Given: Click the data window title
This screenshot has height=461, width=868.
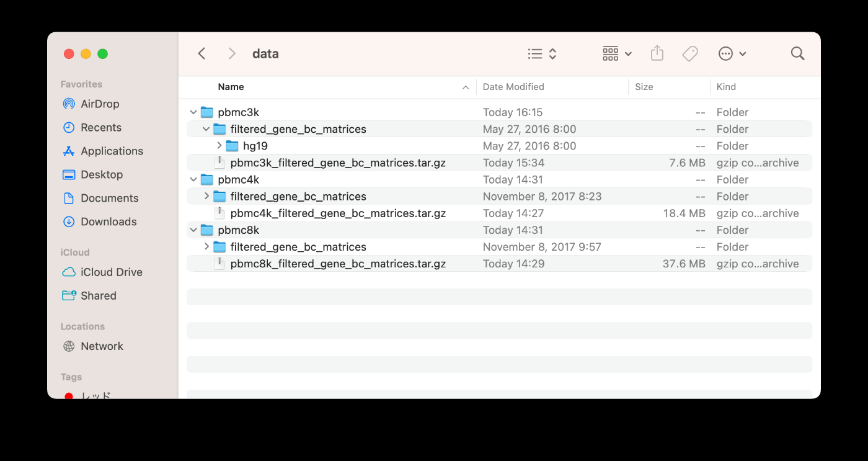Looking at the screenshot, I should point(265,54).
